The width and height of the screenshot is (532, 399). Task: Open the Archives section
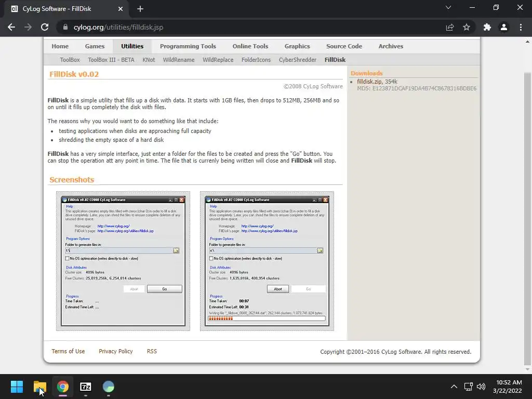[x=391, y=46]
